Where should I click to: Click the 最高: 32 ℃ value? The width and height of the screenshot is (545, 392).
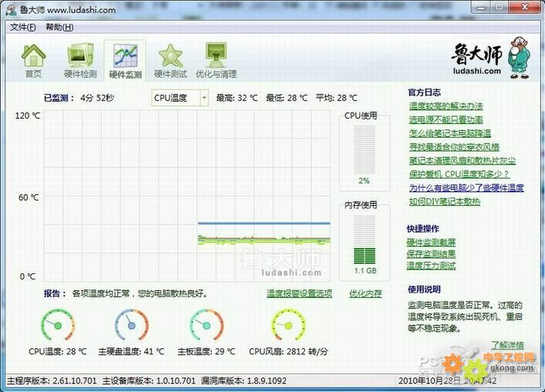[237, 98]
